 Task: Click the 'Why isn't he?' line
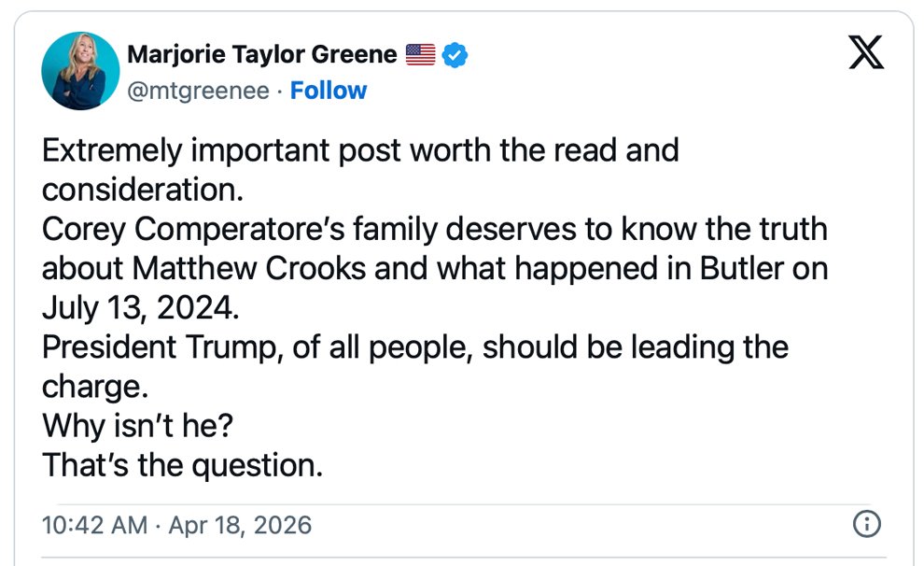click(137, 425)
